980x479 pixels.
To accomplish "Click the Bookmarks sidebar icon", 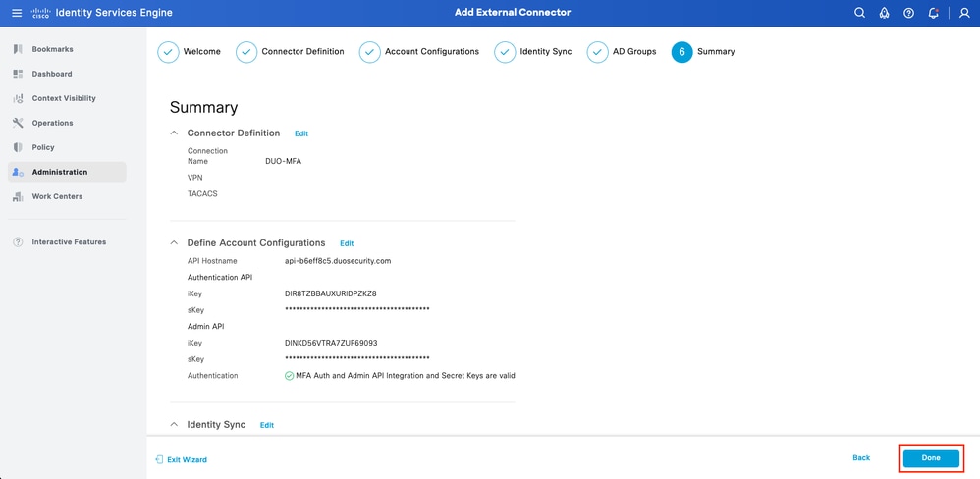I will (x=18, y=49).
